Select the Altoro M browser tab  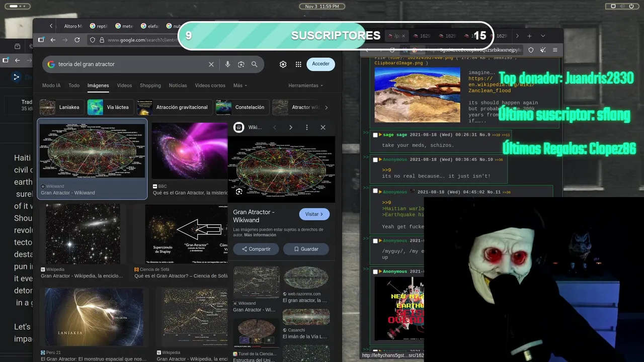click(72, 26)
